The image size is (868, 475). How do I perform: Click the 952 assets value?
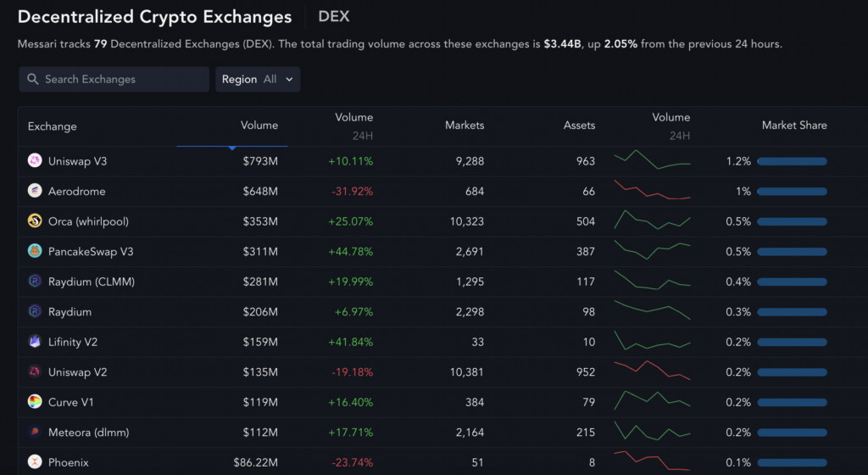tap(586, 372)
